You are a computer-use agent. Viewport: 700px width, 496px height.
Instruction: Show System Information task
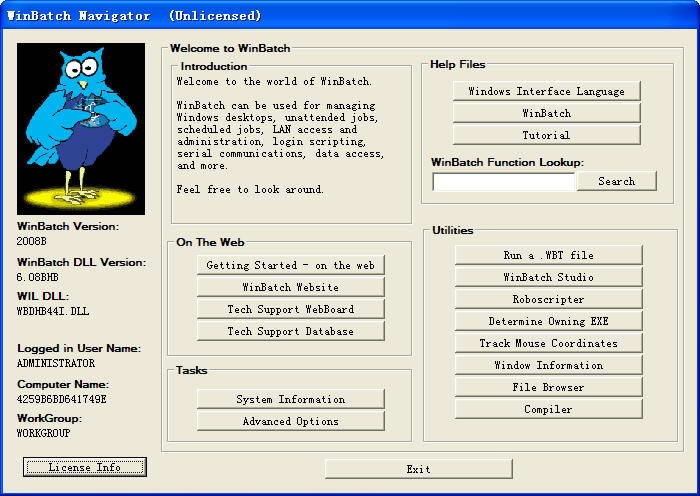click(291, 399)
